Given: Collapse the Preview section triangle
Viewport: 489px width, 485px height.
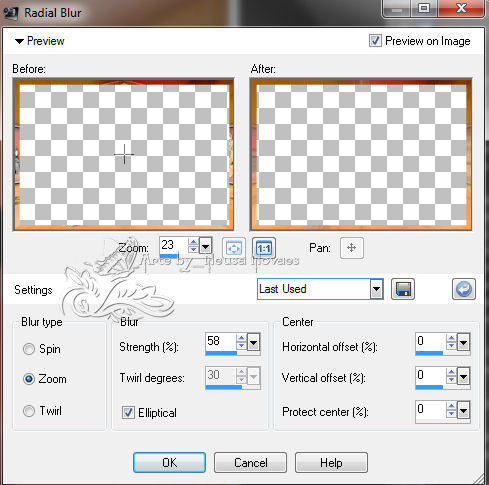Looking at the screenshot, I should click(x=19, y=41).
